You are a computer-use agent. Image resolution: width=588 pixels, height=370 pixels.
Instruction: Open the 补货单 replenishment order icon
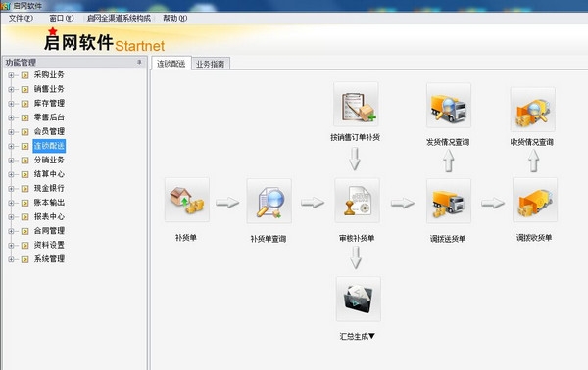click(x=187, y=200)
